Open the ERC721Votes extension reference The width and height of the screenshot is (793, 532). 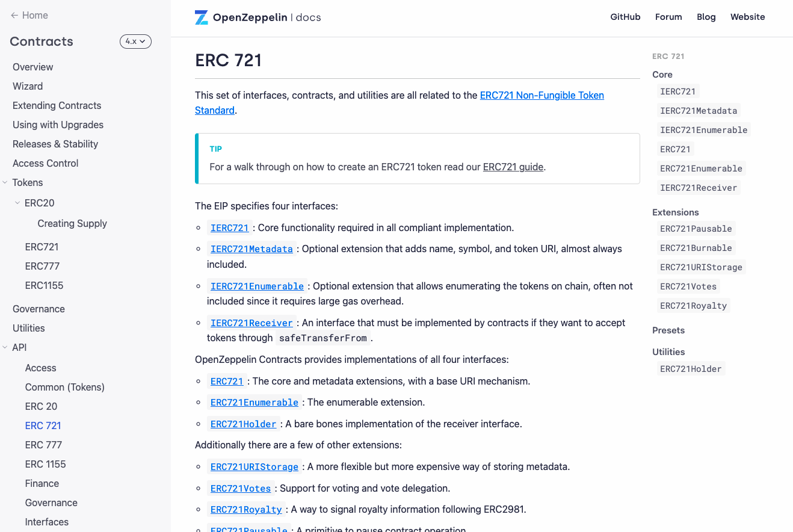click(x=688, y=286)
